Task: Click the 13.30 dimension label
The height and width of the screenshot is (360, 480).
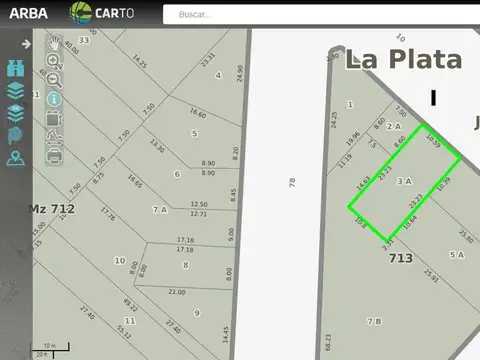Action: tap(157, 146)
